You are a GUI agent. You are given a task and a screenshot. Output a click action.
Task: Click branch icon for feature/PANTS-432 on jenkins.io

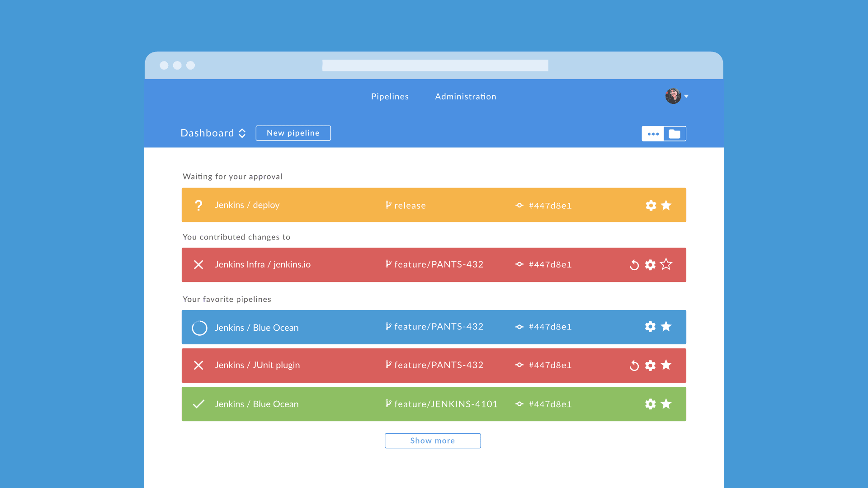pyautogui.click(x=388, y=264)
